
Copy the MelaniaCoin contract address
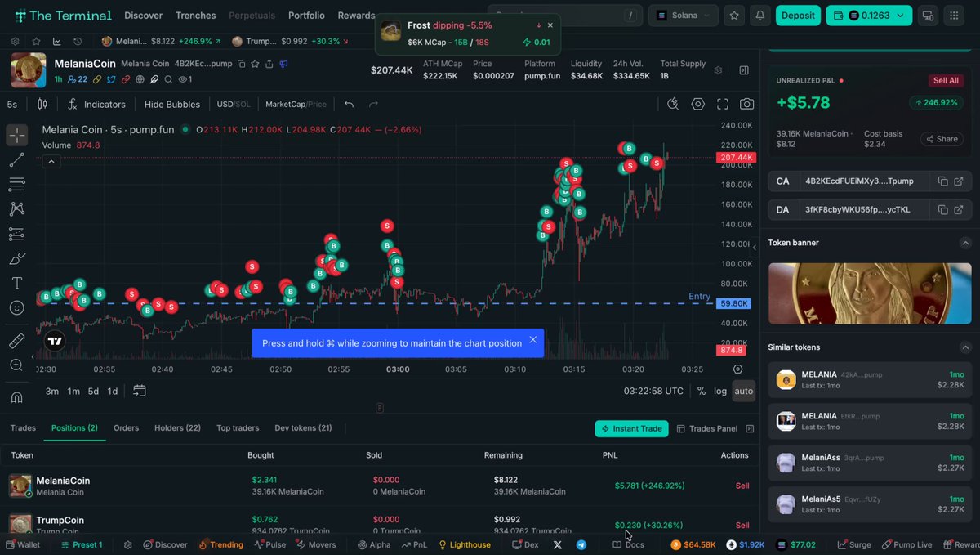pyautogui.click(x=942, y=181)
